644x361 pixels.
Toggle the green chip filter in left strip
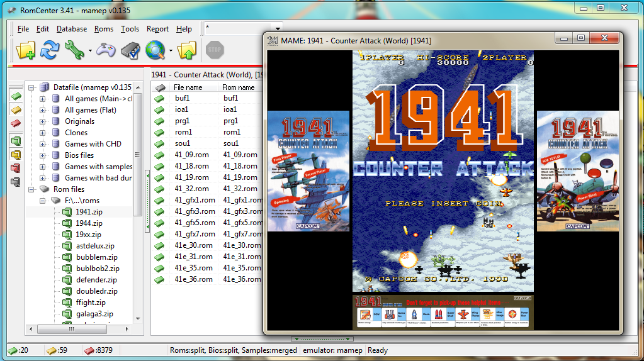pyautogui.click(x=16, y=96)
